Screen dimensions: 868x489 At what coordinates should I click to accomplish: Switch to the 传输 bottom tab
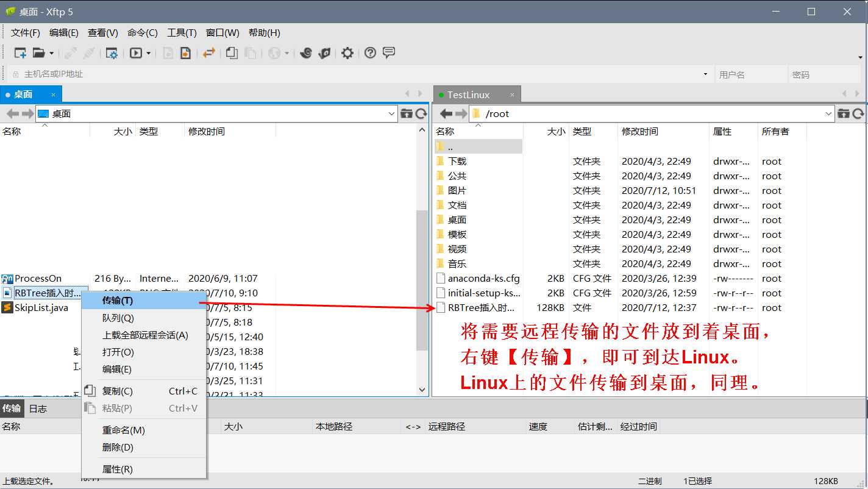[12, 409]
